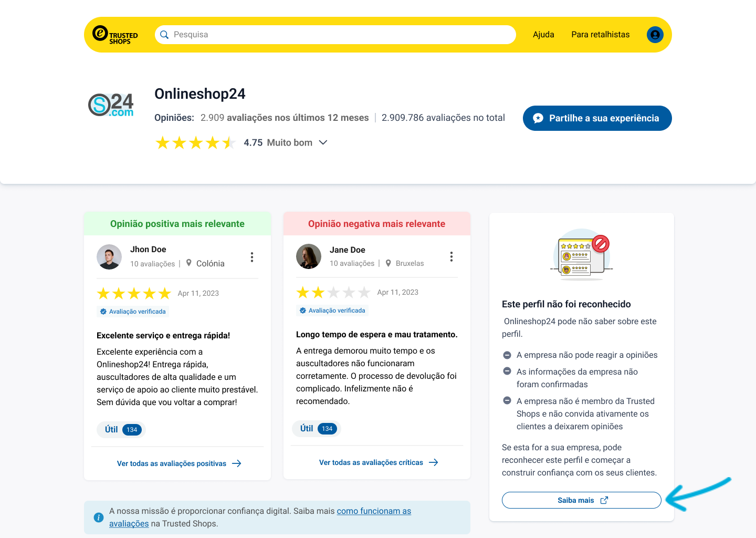Click external link icon in Saiba mais

604,500
